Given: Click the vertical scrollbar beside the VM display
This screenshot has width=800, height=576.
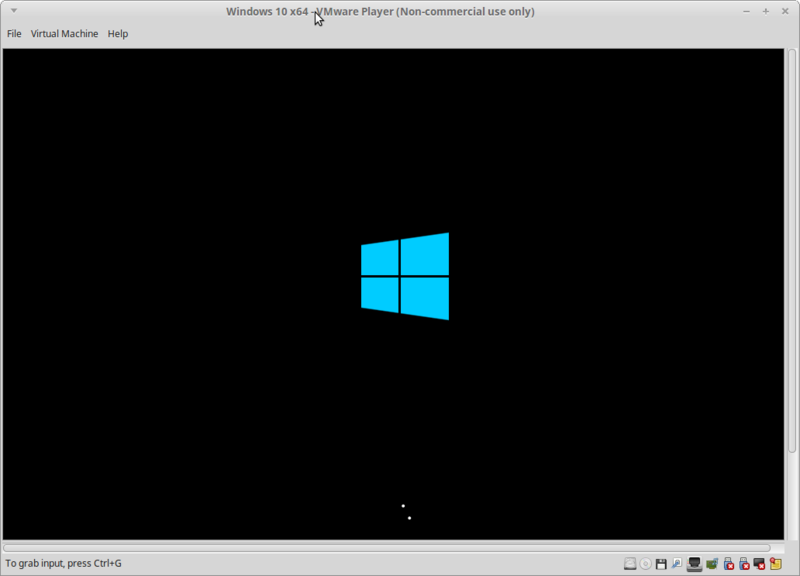Looking at the screenshot, I should 792,251.
